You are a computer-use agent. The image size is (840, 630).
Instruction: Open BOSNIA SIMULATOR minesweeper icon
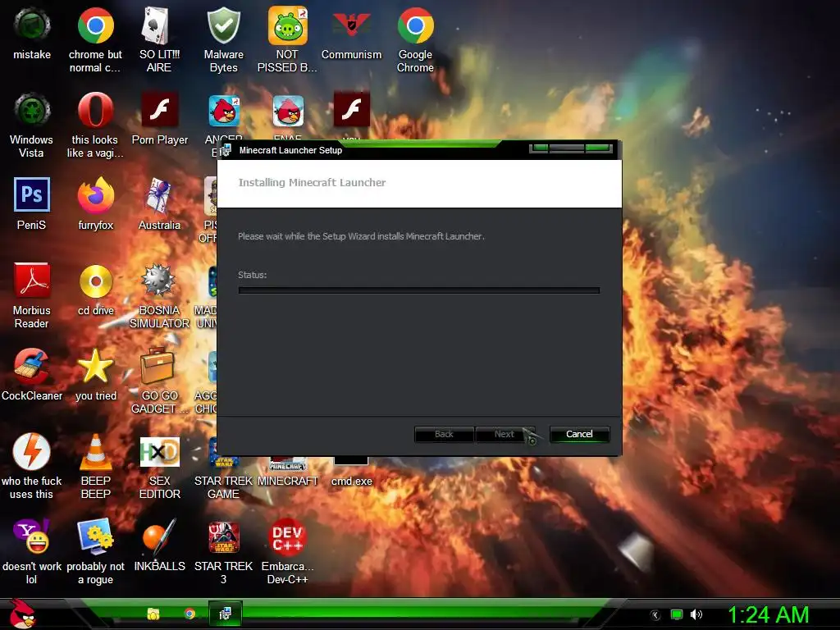(x=159, y=295)
